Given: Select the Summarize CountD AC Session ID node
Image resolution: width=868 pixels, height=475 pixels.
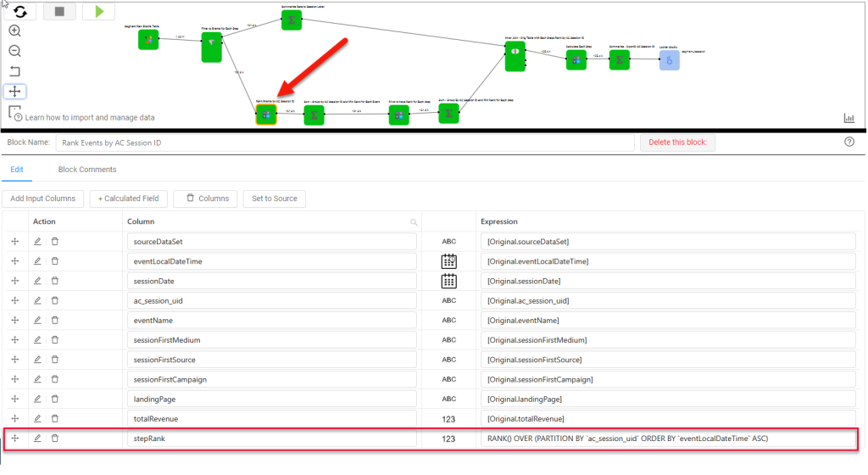Looking at the screenshot, I should [x=620, y=59].
